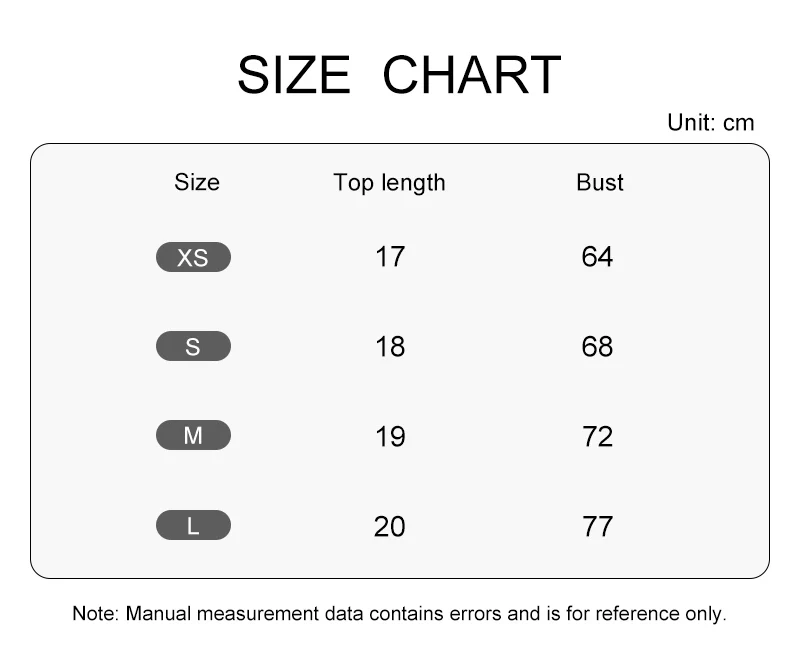Click the word CHART in the title
The image size is (800, 652).
coord(472,76)
